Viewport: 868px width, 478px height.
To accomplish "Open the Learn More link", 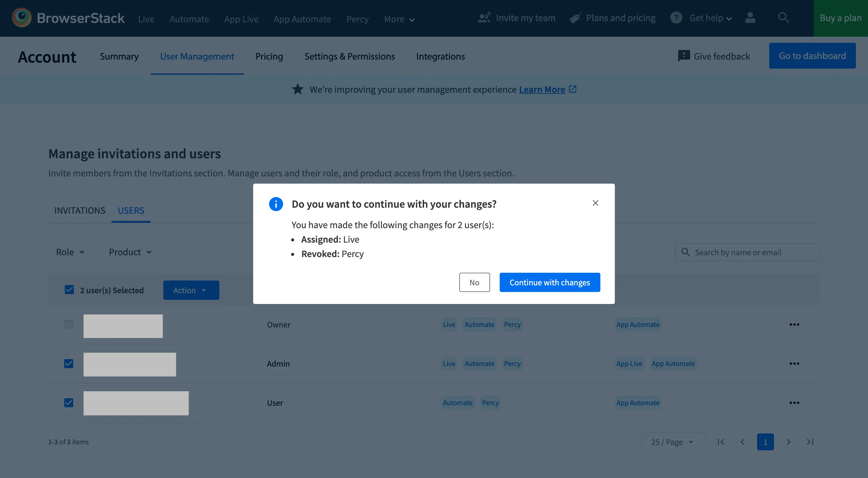I will pos(542,89).
